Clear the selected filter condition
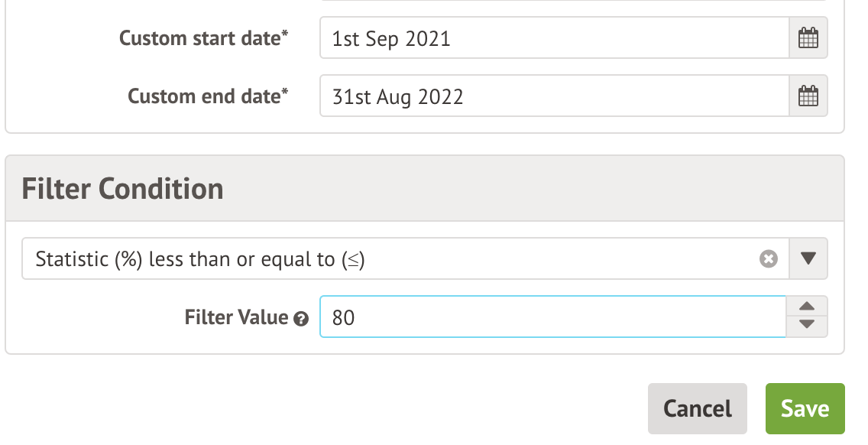Viewport: 868px width, 445px height. (x=768, y=259)
